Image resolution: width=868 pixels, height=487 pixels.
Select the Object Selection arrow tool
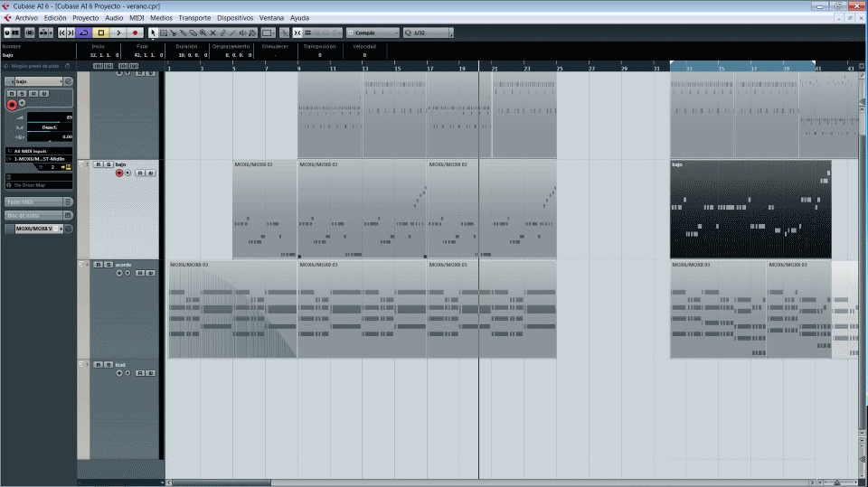pyautogui.click(x=153, y=33)
